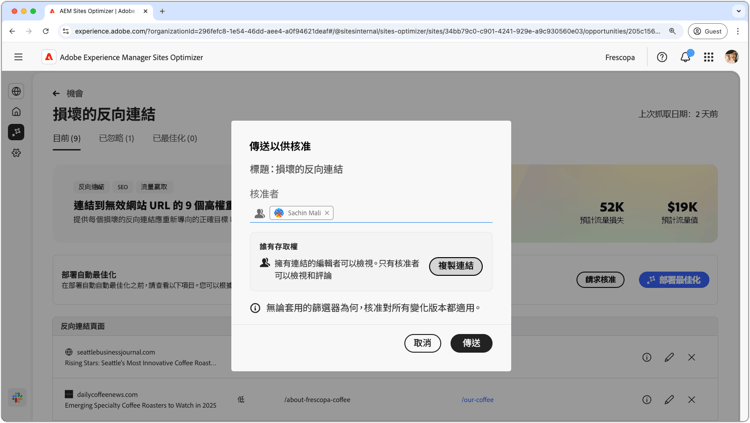The width and height of the screenshot is (750, 423).
Task: Click the Guest profile button
Action: coord(707,31)
